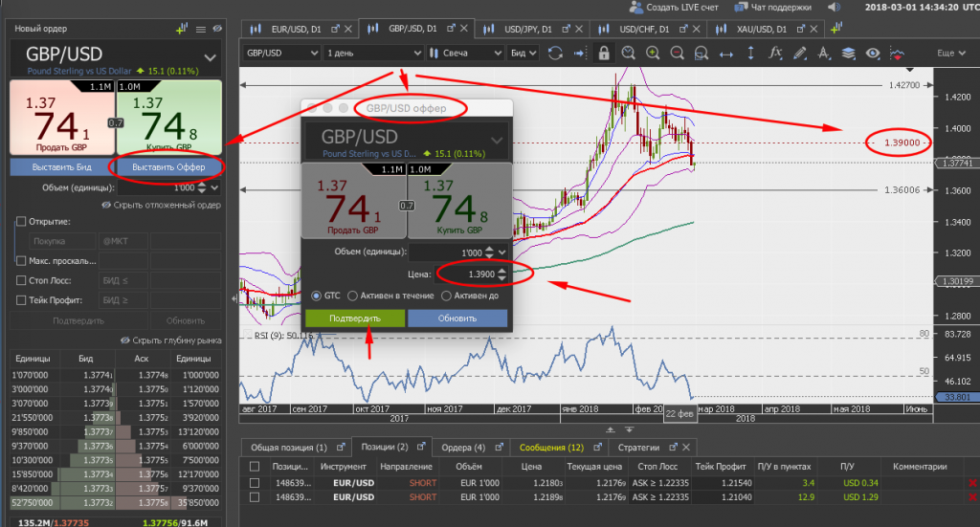This screenshot has width=980, height=527.
Task: Open the fx indicators tool
Action: pyautogui.click(x=775, y=53)
